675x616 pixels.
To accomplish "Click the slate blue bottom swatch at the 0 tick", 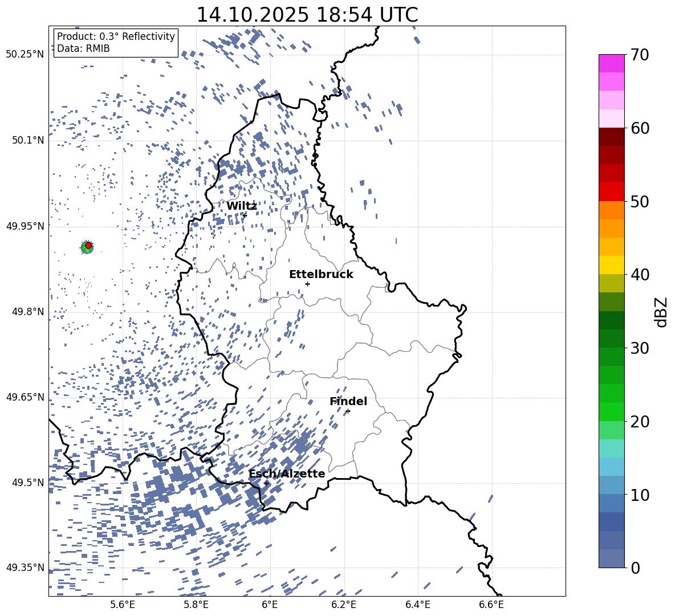I will (612, 558).
